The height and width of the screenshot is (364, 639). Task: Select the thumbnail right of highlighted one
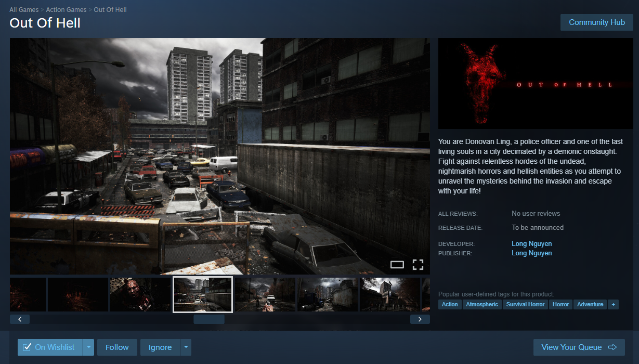tap(265, 294)
